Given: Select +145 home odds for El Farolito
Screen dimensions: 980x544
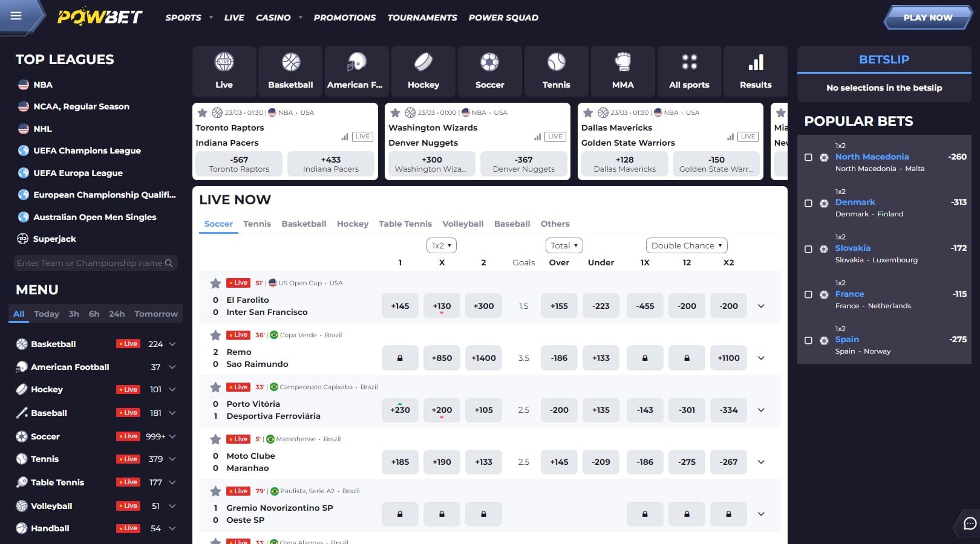Looking at the screenshot, I should pos(400,306).
